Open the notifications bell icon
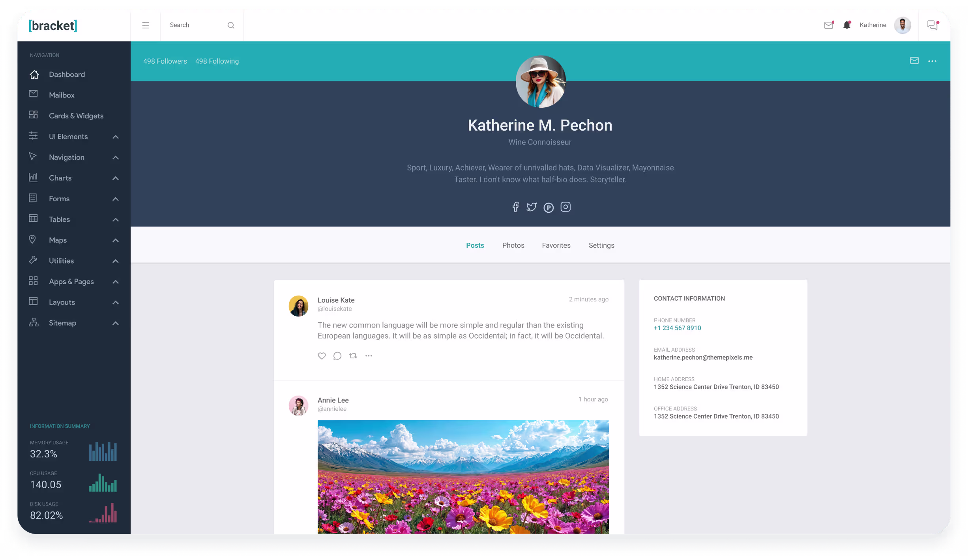The height and width of the screenshot is (560, 968). (847, 25)
